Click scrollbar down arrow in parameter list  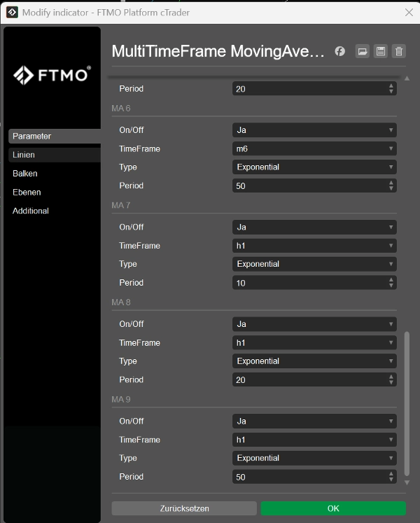click(x=407, y=482)
